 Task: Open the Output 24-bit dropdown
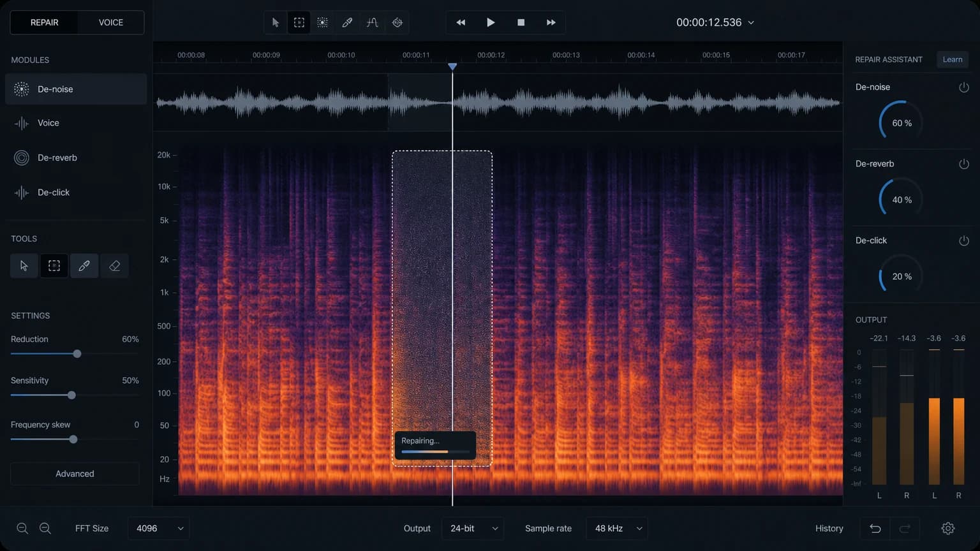tap(472, 528)
